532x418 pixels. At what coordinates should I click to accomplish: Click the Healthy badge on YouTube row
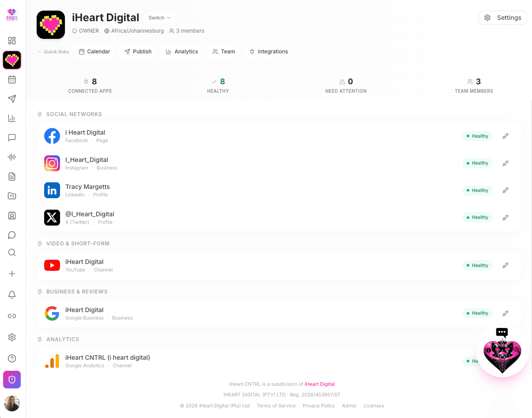[x=477, y=265]
